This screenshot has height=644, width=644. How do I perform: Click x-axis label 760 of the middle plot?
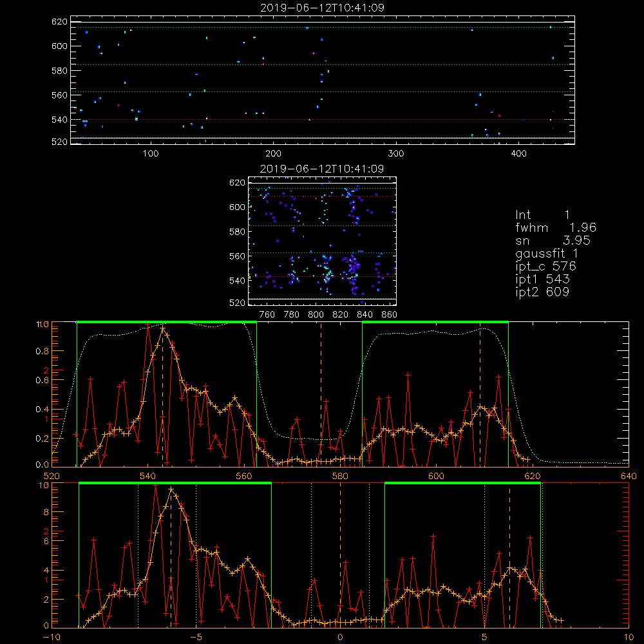pos(267,315)
